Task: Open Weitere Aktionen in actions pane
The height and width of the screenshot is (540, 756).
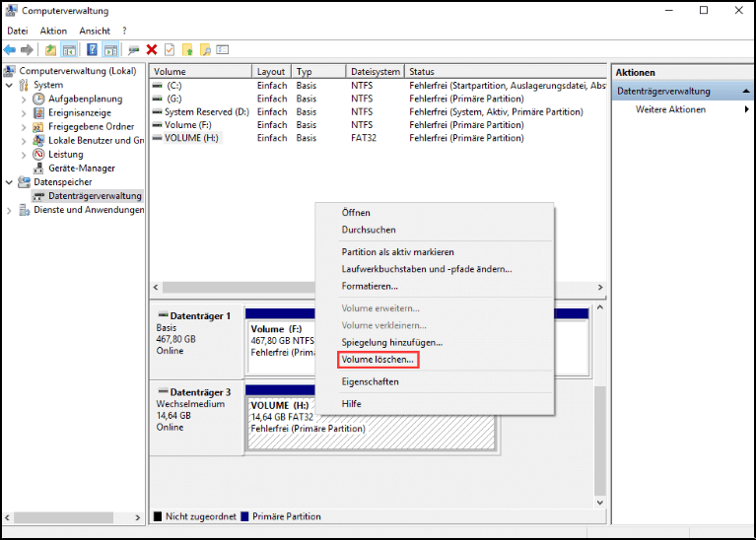Action: click(670, 109)
